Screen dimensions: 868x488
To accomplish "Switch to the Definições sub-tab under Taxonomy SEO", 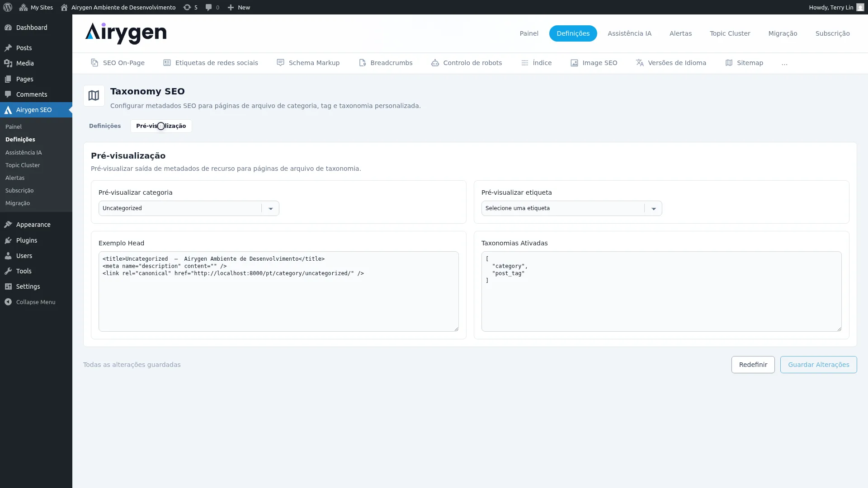I will click(105, 126).
